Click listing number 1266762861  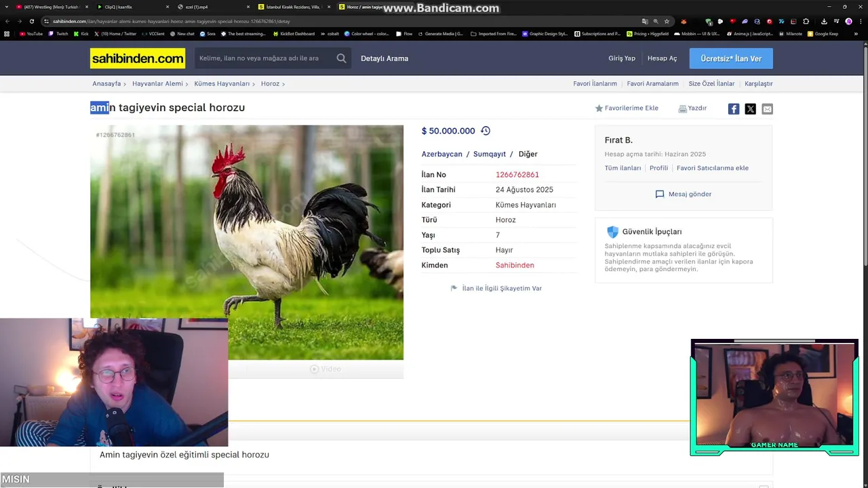click(x=517, y=175)
